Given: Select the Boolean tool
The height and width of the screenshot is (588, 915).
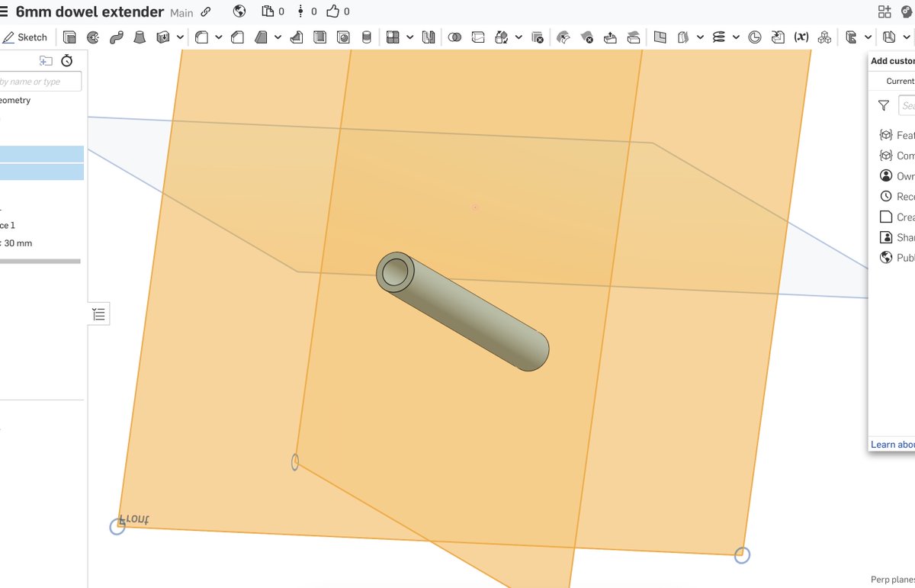Looking at the screenshot, I should pos(454,37).
